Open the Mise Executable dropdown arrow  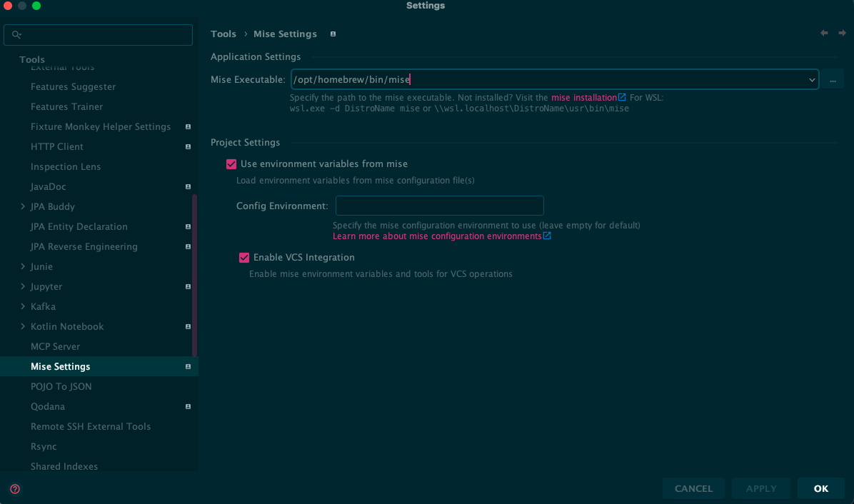(x=812, y=80)
